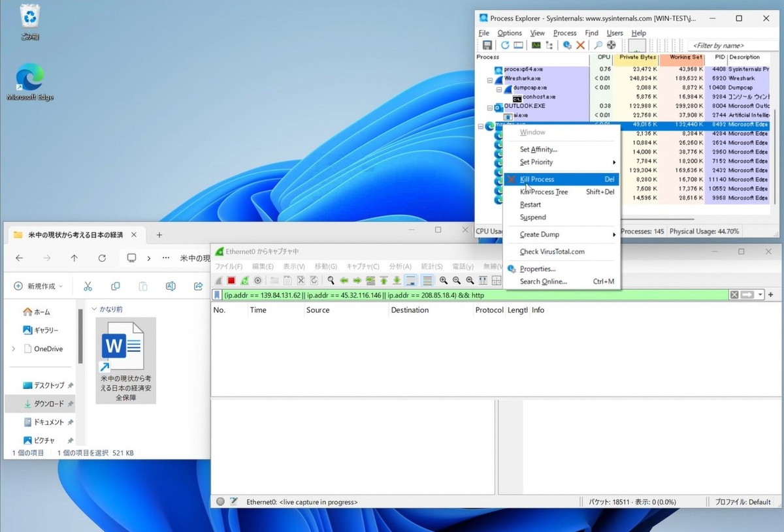The image size is (784, 532).
Task: Open the 新規作成 dropdown in Explorer
Action: (39, 286)
